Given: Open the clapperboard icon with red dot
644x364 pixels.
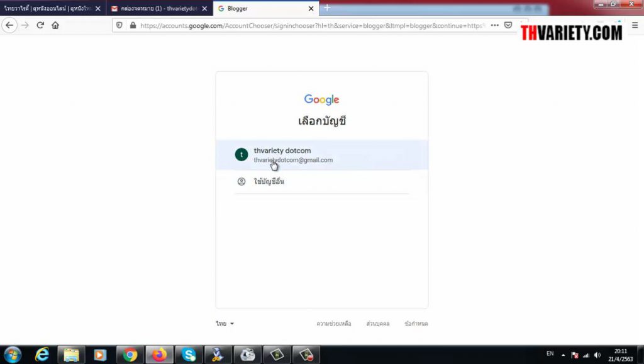Looking at the screenshot, I should tap(306, 355).
